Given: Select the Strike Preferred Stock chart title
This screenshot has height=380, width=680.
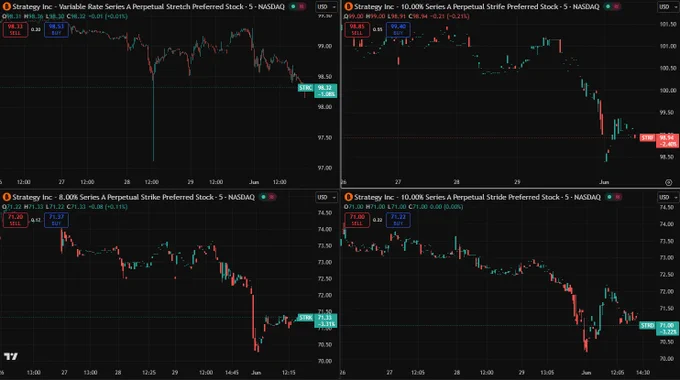Looking at the screenshot, I should point(134,197).
